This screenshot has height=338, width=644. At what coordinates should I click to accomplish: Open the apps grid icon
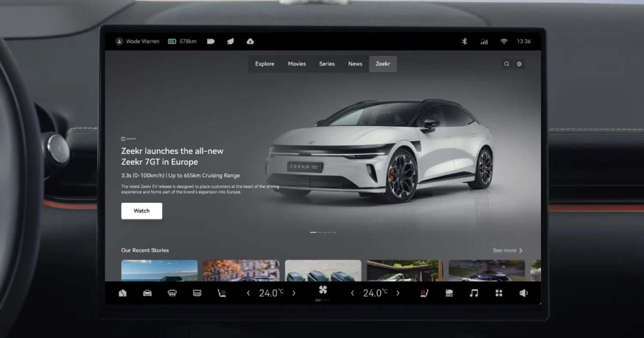pyautogui.click(x=499, y=293)
